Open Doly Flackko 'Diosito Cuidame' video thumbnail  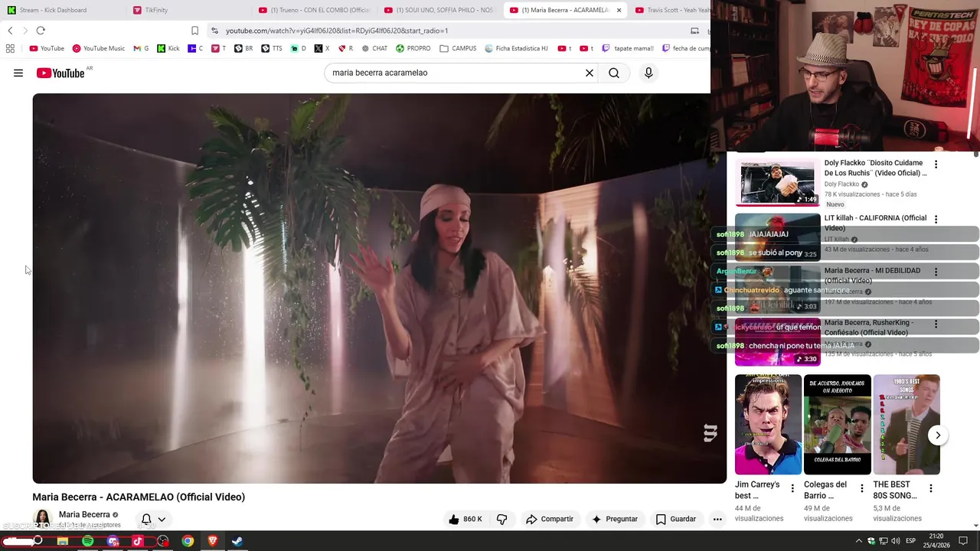point(777,182)
